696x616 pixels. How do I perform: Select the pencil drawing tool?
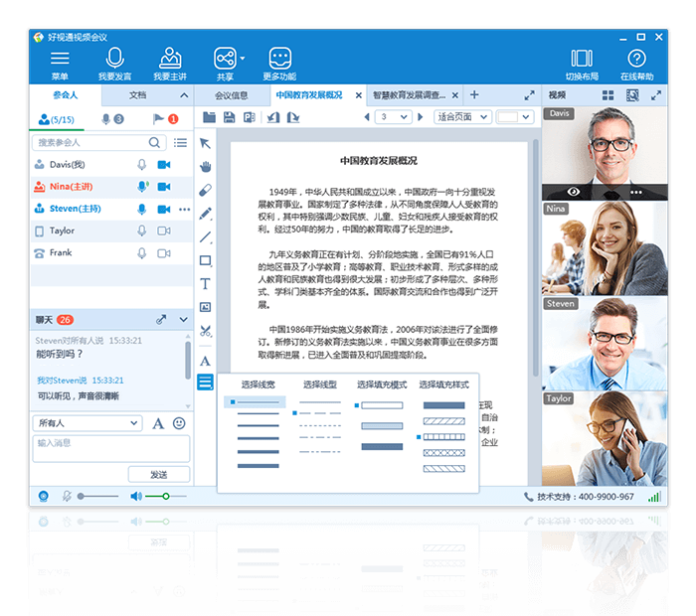205,214
